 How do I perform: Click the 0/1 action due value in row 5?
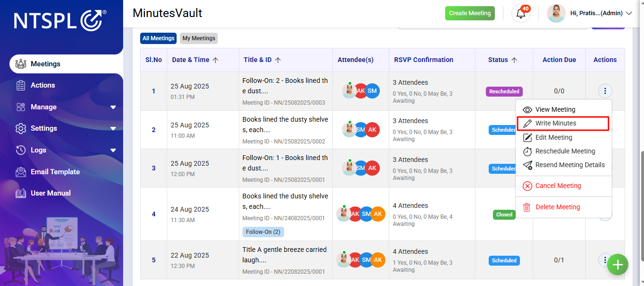(x=559, y=260)
